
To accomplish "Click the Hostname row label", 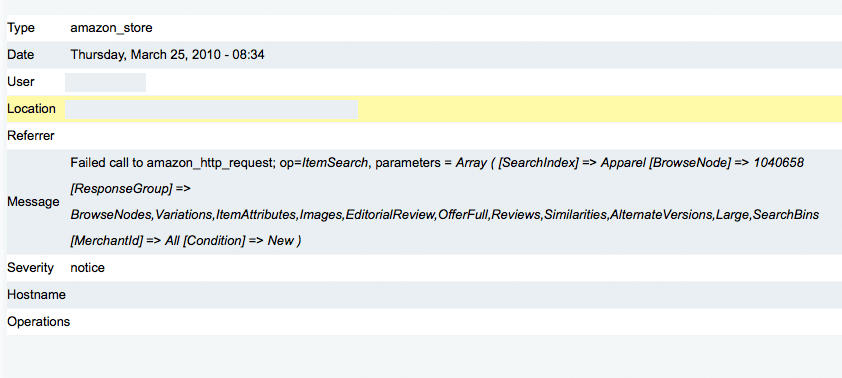I will tap(37, 295).
